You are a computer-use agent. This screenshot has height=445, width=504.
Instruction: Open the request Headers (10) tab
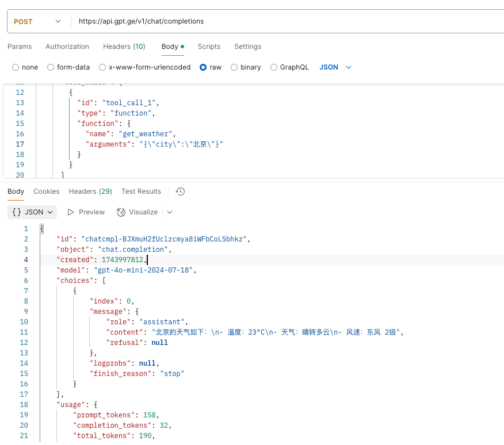tap(124, 47)
